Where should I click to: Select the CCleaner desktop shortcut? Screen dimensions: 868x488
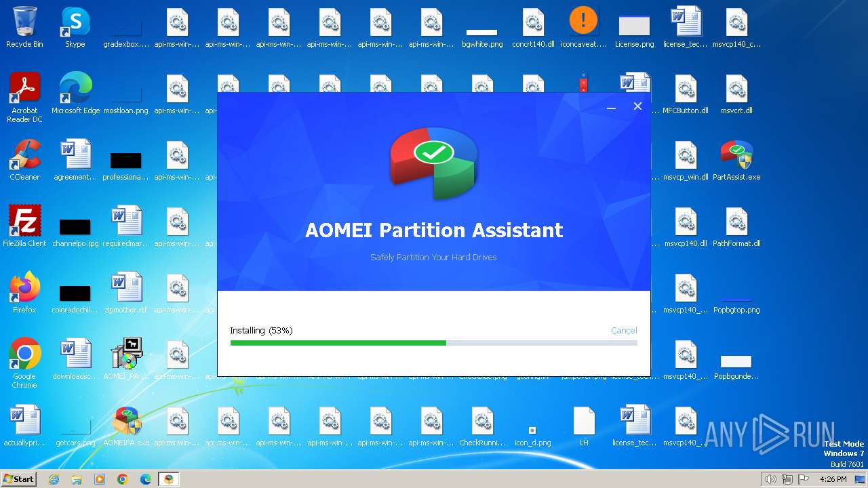[x=24, y=161]
